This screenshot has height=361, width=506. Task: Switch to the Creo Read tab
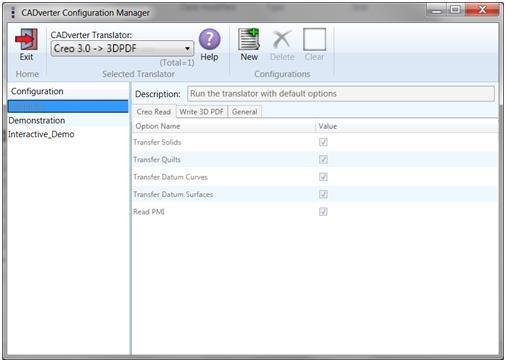pos(154,112)
